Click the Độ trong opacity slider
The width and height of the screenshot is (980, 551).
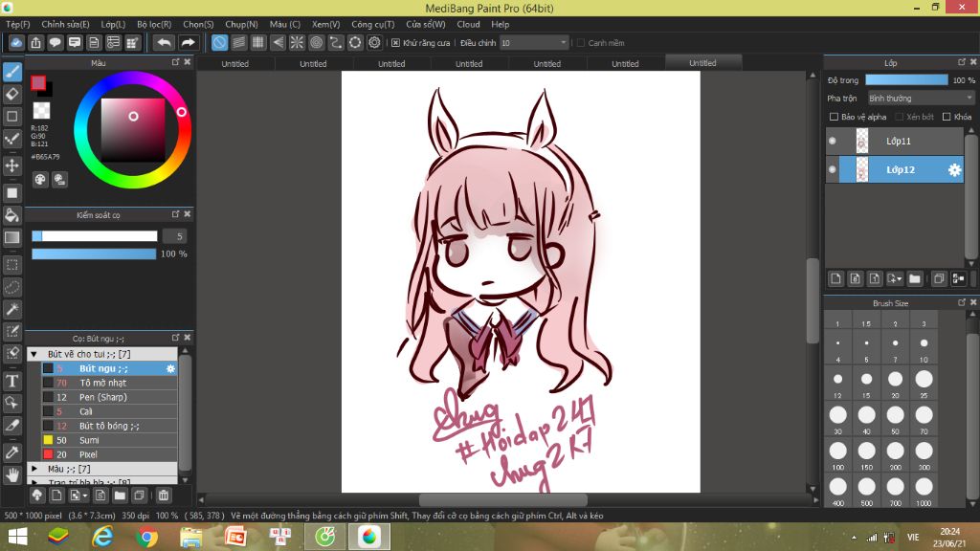pos(906,80)
